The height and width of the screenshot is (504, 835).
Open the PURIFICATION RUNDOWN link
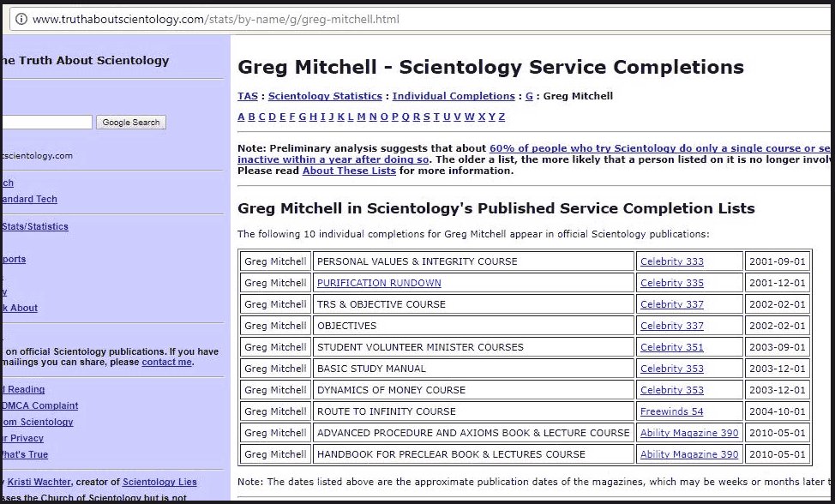[x=379, y=283]
